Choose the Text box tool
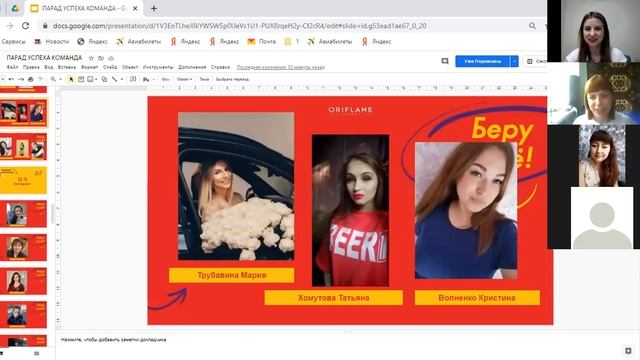This screenshot has height=360, width=640. coord(81,79)
